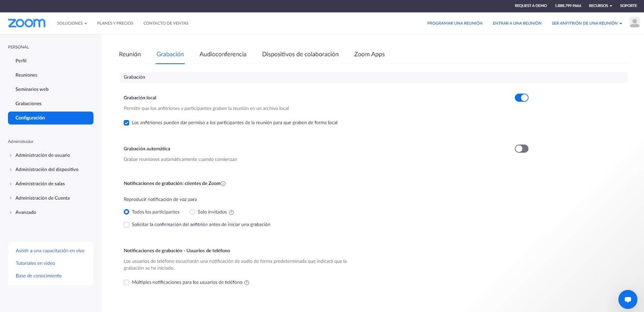The width and height of the screenshot is (644, 312).
Task: Click help icon next to Solo invitados
Action: pyautogui.click(x=231, y=212)
